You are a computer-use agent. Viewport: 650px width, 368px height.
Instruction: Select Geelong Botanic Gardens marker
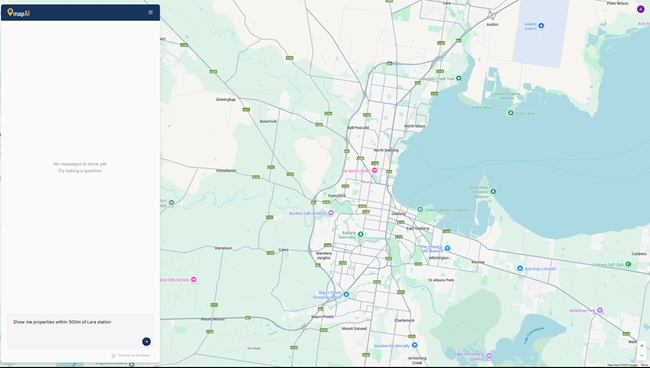(420, 210)
